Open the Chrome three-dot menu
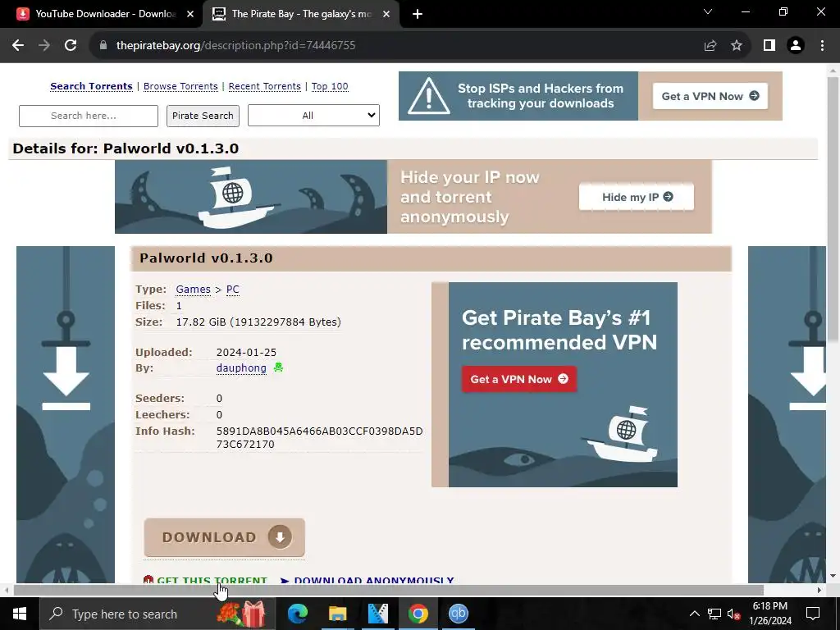Screen dimensions: 840x630 tap(822, 46)
